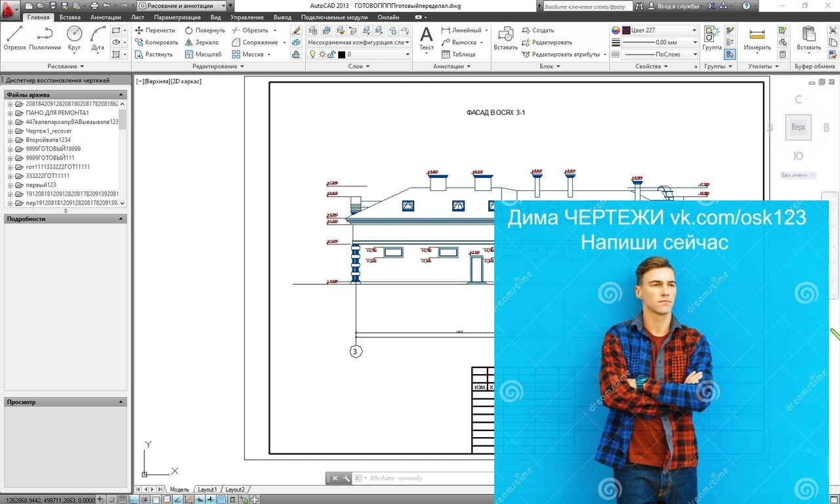Click the Копировать button
This screenshot has width=840, height=504.
[x=156, y=42]
